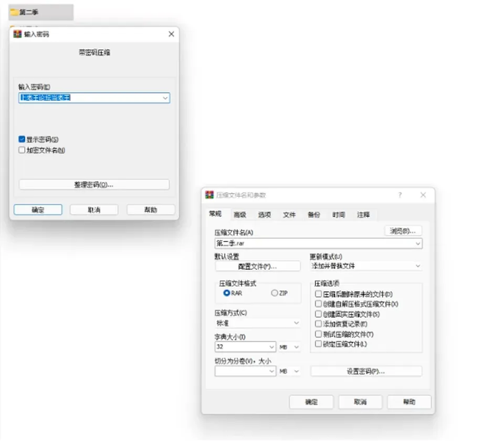Image resolution: width=504 pixels, height=441 pixels.
Task: Enable 创建自解压格式压缩文件(X) option
Action: 318,304
